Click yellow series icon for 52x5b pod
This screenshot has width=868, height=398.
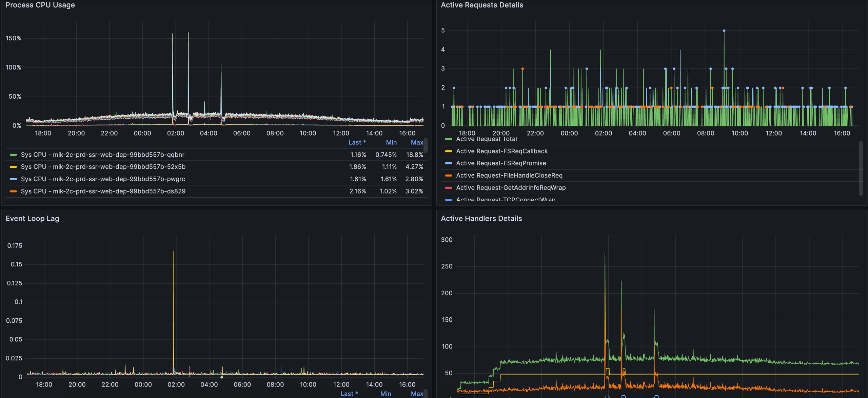[13, 167]
